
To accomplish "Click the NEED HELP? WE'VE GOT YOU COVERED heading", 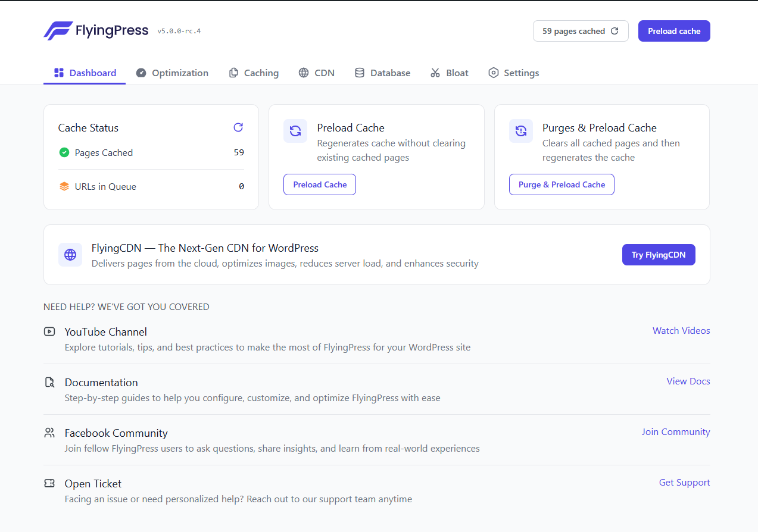I will [126, 307].
